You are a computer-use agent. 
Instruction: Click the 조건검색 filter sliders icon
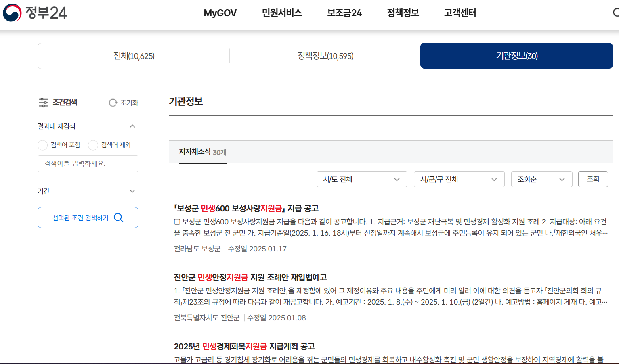pos(43,102)
